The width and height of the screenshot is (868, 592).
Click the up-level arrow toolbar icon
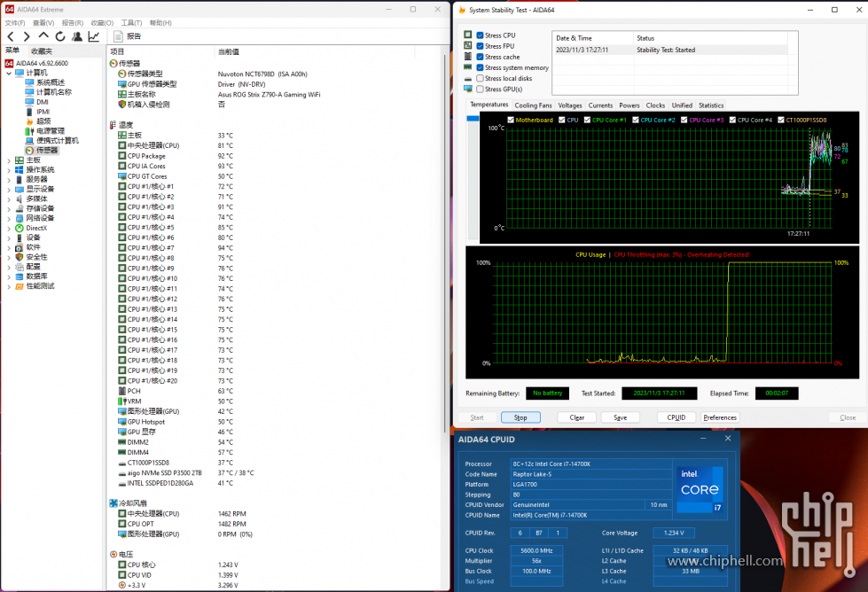tap(43, 36)
